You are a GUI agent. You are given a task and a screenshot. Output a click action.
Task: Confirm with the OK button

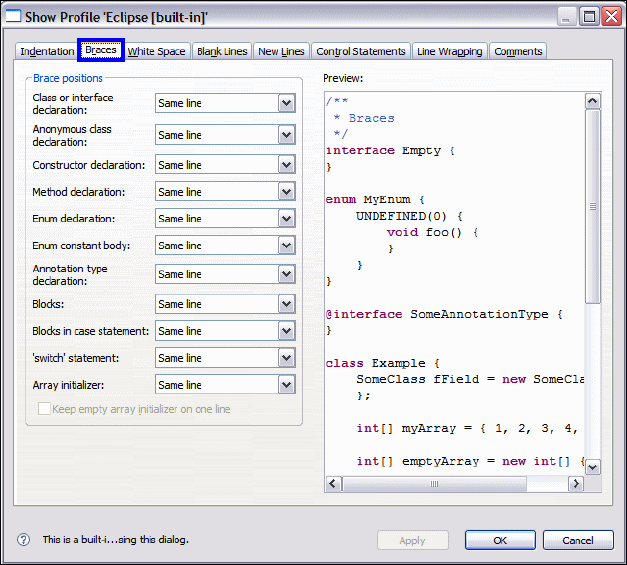tap(500, 541)
